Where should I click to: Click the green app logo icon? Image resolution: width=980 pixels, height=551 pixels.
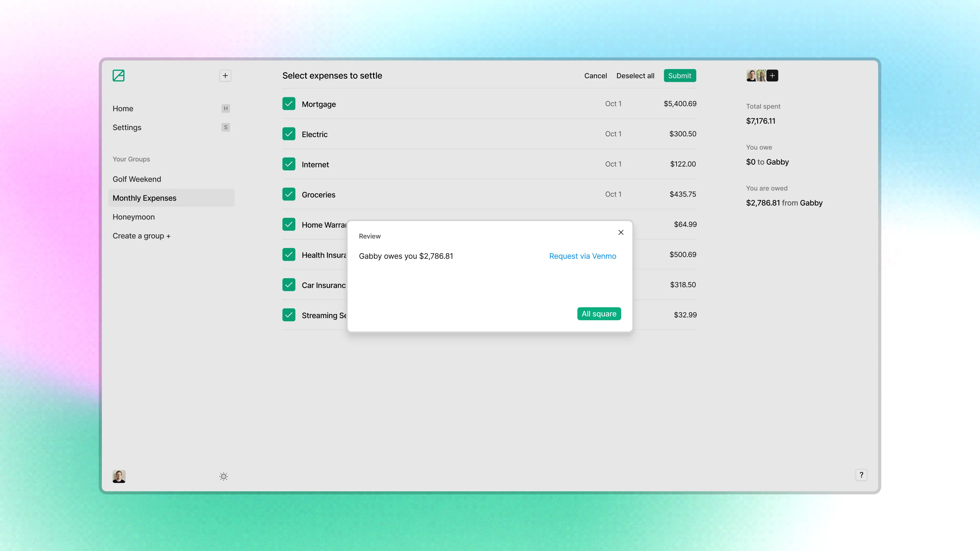tap(118, 75)
